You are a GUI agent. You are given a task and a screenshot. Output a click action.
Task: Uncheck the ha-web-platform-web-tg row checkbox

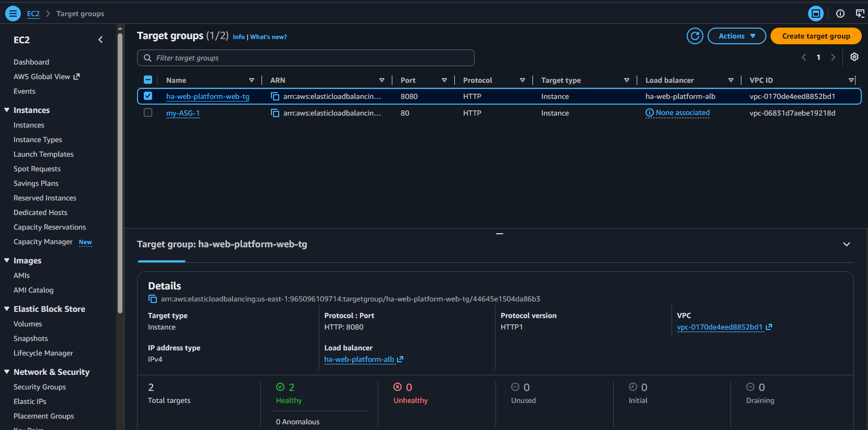148,96
